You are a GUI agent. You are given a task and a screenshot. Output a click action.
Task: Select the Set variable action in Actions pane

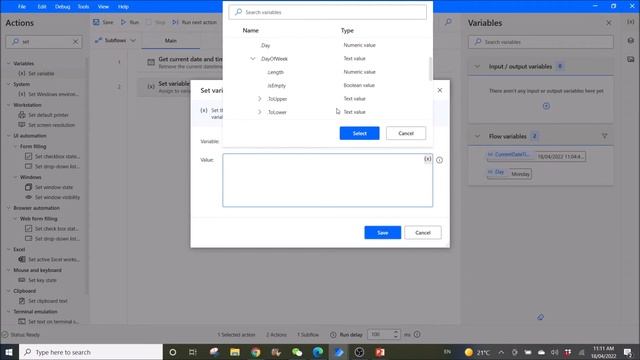(41, 73)
